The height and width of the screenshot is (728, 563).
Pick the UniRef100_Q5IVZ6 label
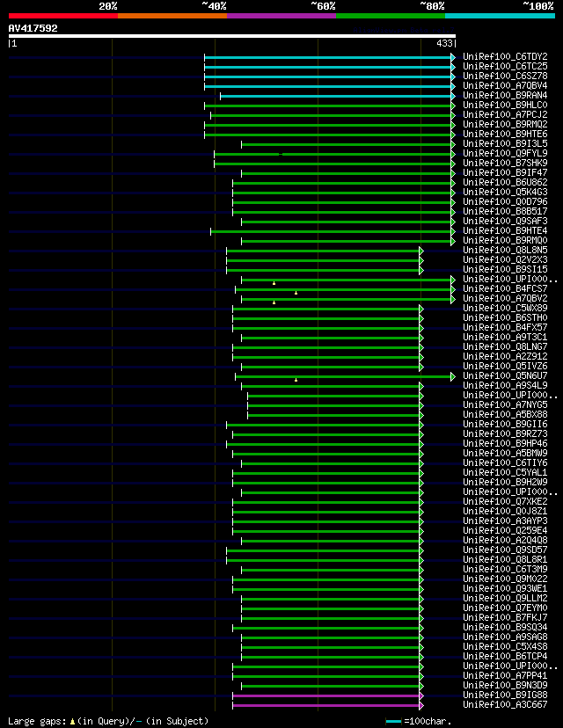(505, 366)
